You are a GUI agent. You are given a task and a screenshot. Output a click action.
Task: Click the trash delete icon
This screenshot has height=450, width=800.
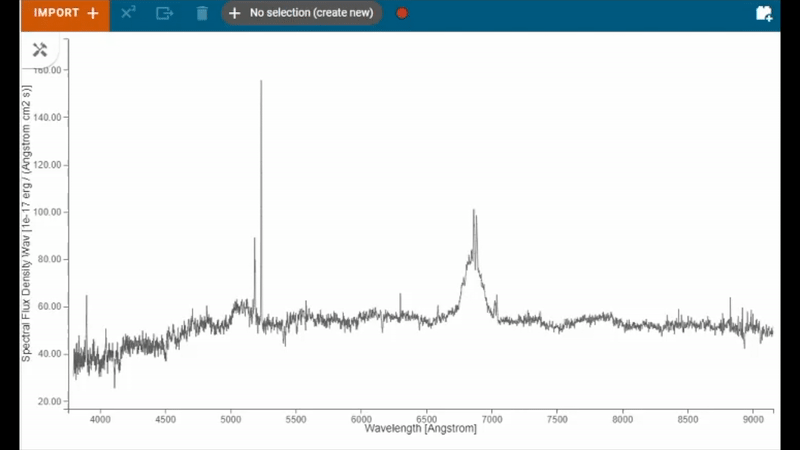(202, 13)
